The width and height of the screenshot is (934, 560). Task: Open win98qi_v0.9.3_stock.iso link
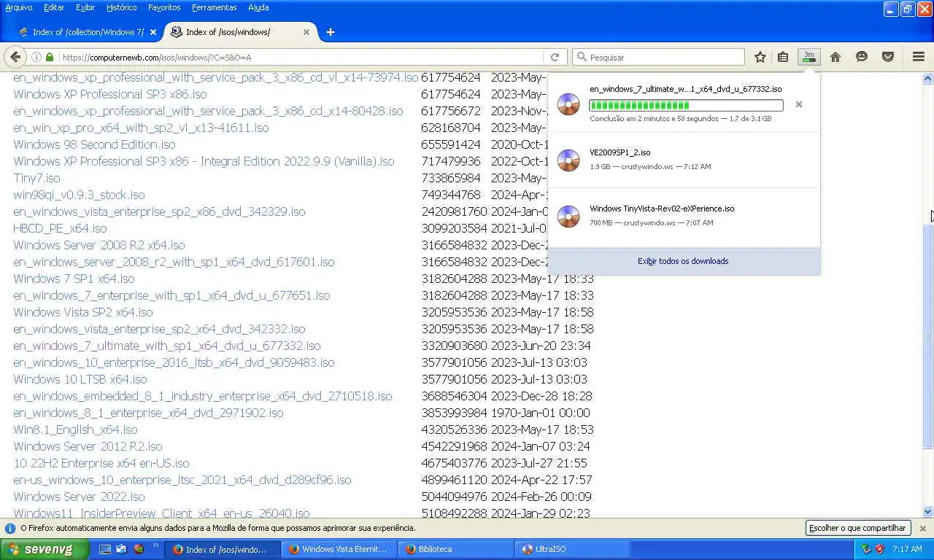[x=79, y=195]
